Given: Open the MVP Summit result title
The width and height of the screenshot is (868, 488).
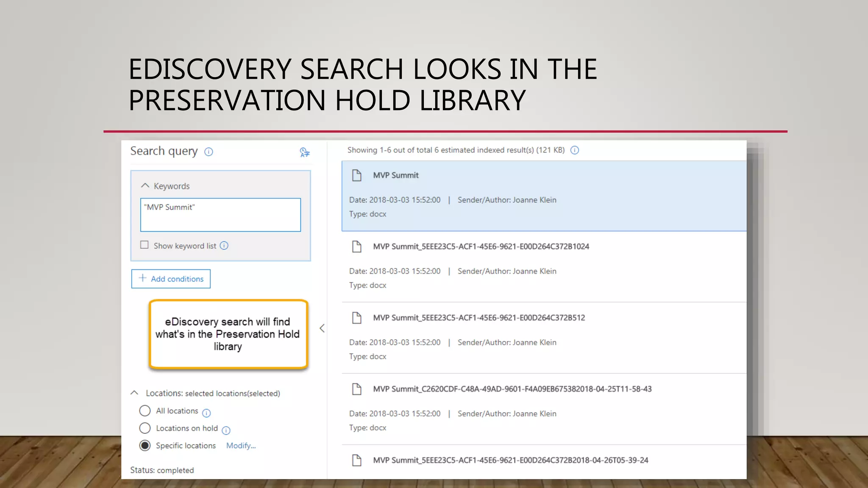Looking at the screenshot, I should [x=395, y=175].
